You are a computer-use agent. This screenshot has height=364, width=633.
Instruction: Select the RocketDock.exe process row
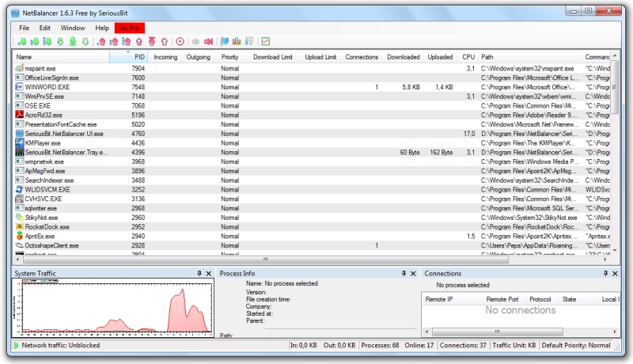coord(312,227)
